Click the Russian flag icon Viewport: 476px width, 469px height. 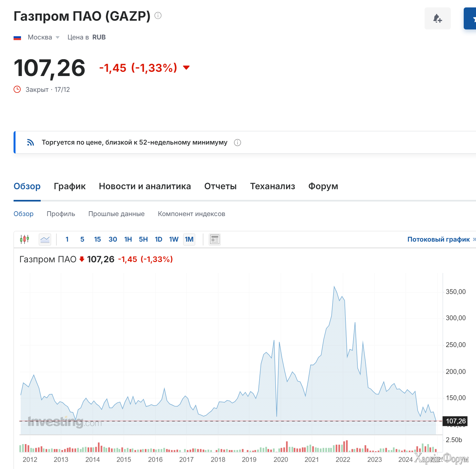pyautogui.click(x=17, y=38)
